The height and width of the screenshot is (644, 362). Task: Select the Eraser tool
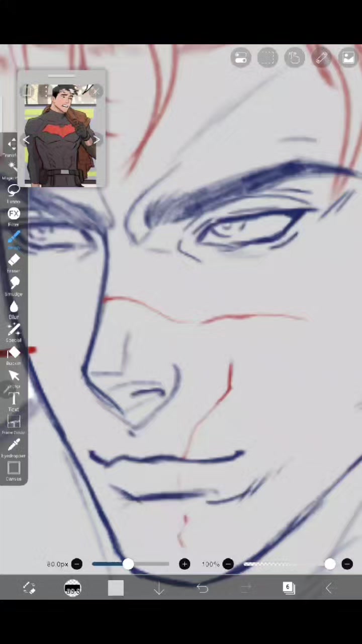[x=14, y=263]
